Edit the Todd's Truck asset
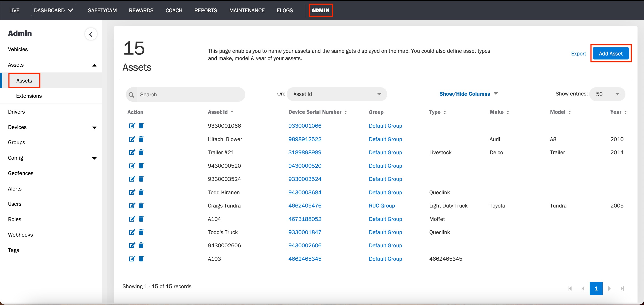 pos(132,232)
